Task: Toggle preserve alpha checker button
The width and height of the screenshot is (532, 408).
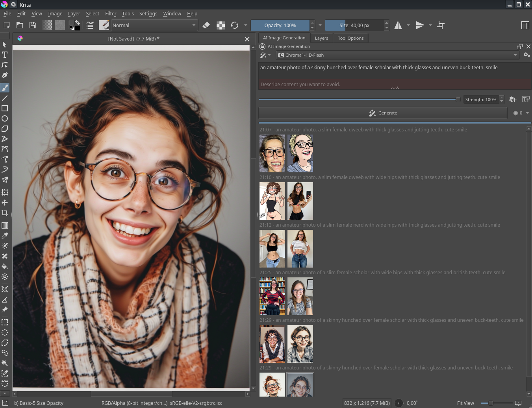Action: point(221,25)
